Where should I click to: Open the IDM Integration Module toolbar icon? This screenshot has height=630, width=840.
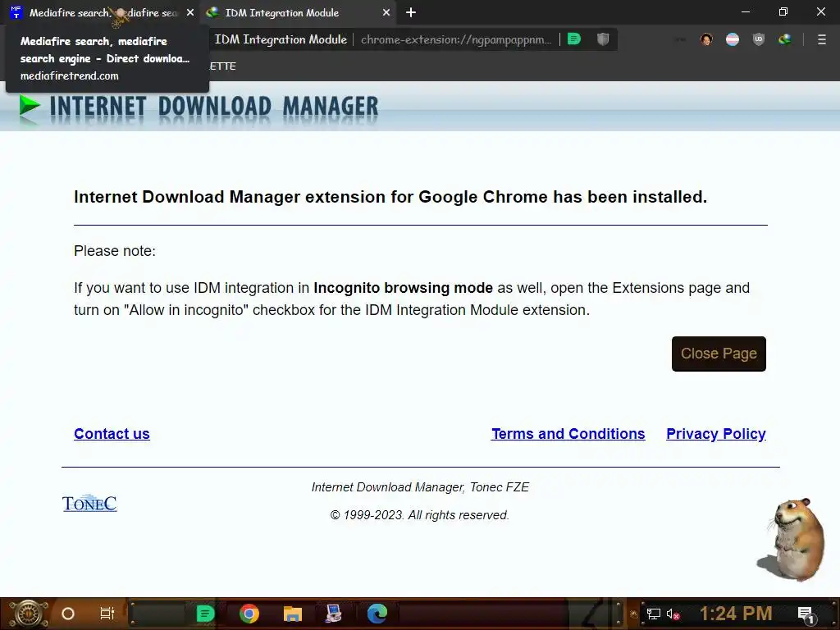pyautogui.click(x=785, y=39)
